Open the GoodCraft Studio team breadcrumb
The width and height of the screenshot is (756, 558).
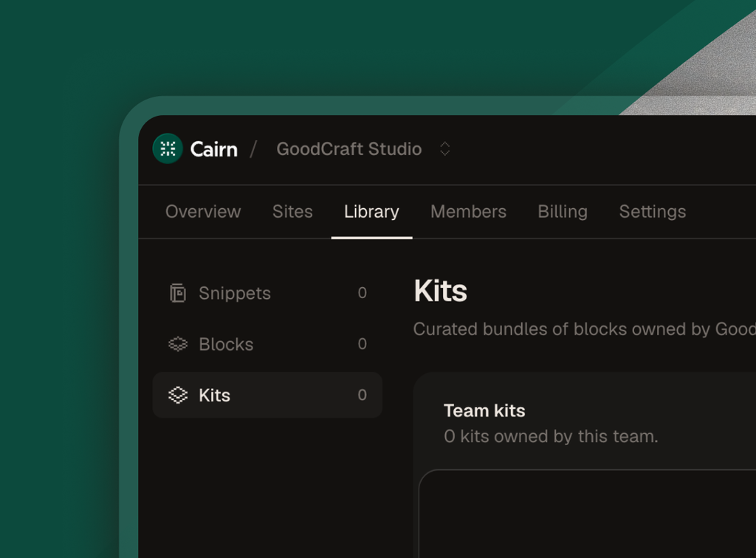click(x=348, y=149)
